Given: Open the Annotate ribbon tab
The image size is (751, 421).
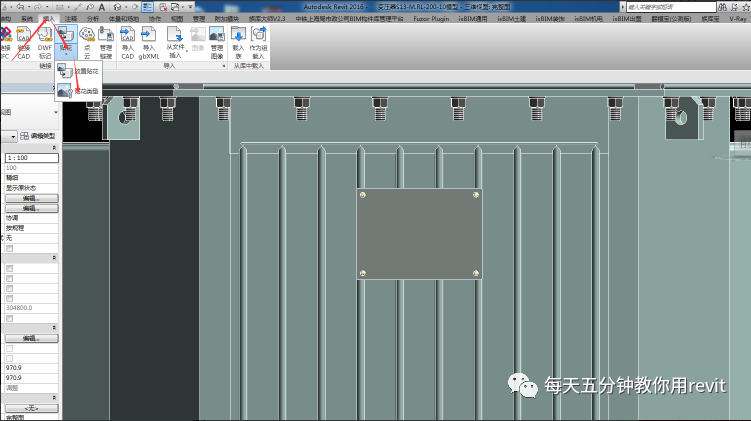Looking at the screenshot, I should [71, 18].
